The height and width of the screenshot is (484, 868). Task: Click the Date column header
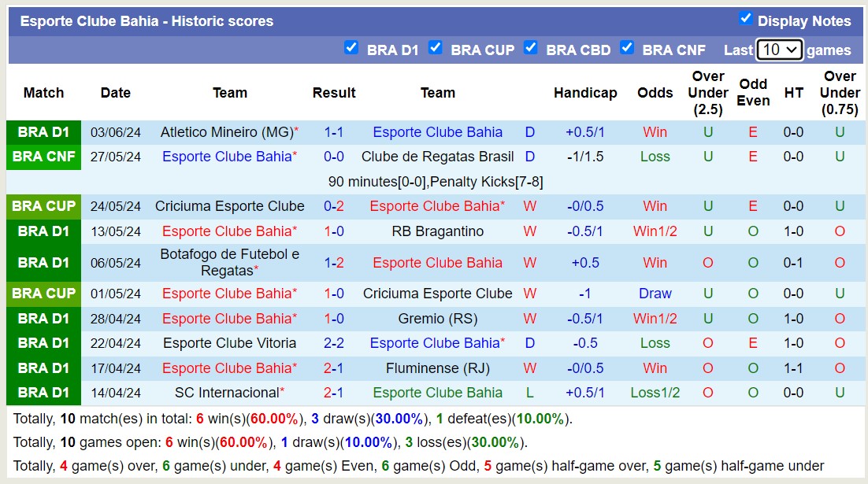click(x=115, y=93)
